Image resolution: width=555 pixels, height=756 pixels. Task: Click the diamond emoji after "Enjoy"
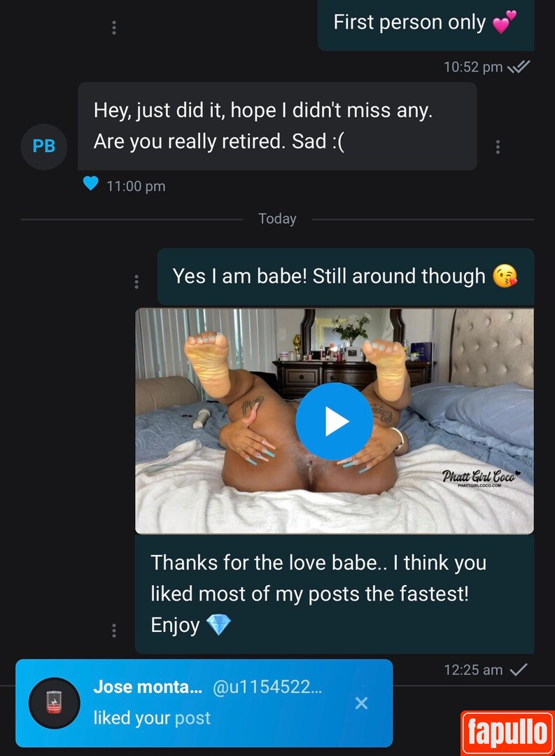tap(219, 625)
